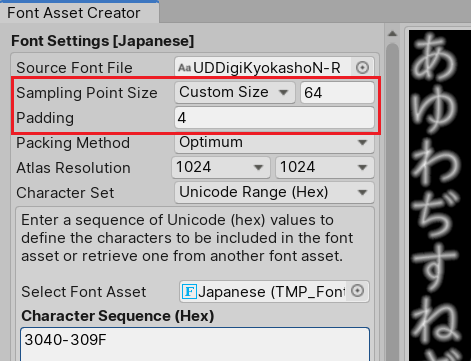Click the font asset F icon
The width and height of the screenshot is (471, 361).
(189, 292)
